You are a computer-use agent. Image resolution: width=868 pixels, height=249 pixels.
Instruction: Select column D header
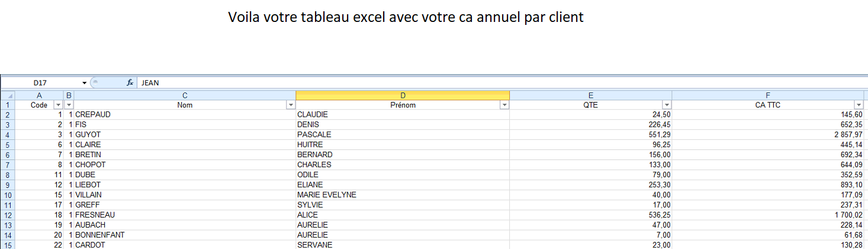tap(403, 95)
